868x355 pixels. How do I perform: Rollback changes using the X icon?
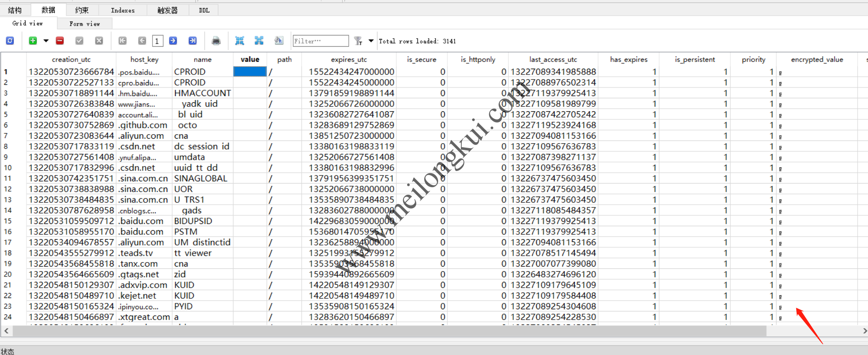99,41
